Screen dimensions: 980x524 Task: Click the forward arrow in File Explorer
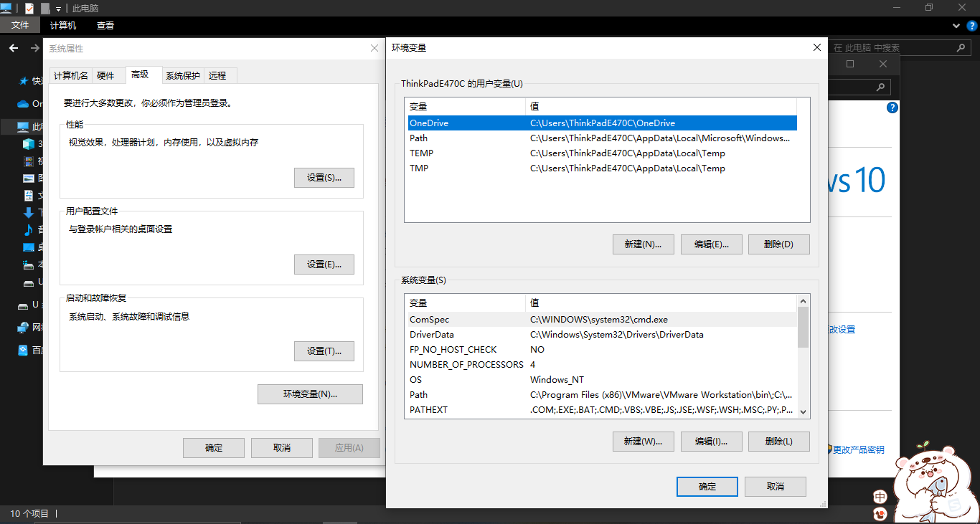pos(34,48)
